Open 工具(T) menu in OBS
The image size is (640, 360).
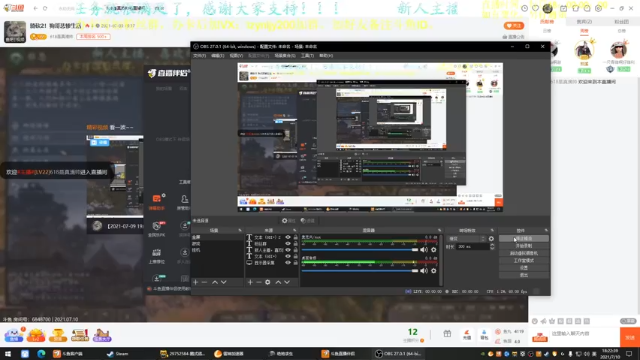click(x=307, y=56)
